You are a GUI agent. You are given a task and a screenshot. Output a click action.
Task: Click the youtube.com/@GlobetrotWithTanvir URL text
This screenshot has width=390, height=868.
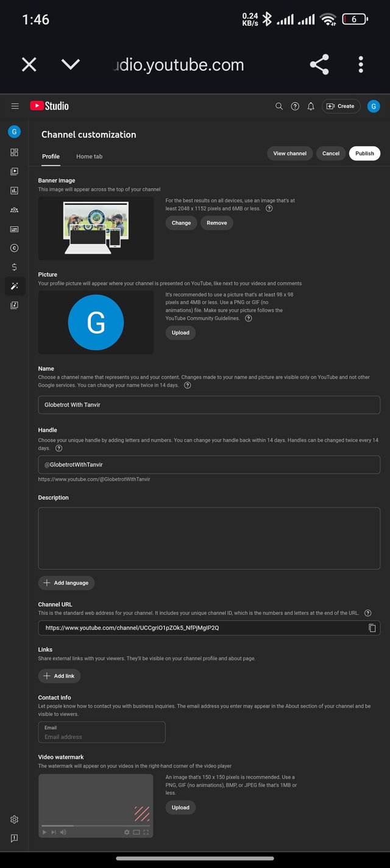(94, 479)
